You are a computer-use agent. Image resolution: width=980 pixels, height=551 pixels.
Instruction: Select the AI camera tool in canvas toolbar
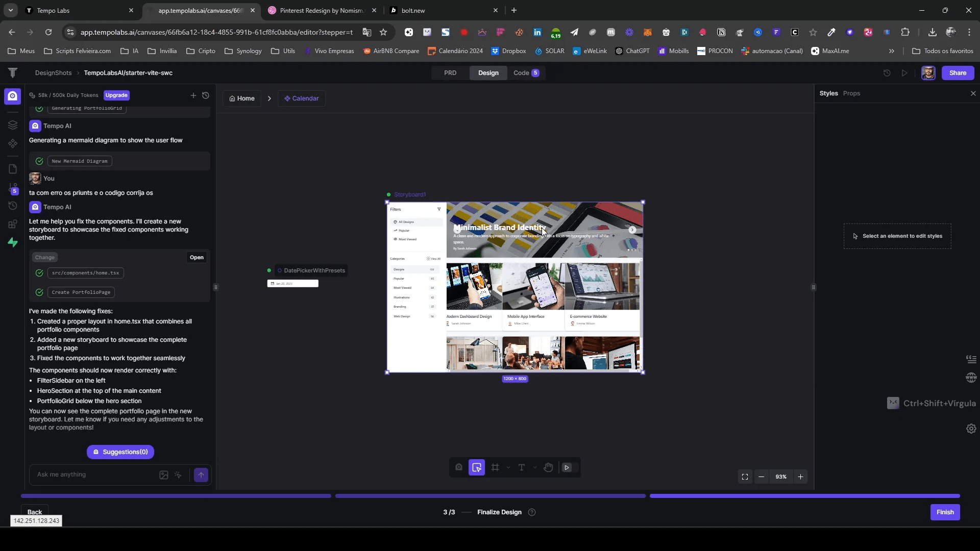point(459,467)
